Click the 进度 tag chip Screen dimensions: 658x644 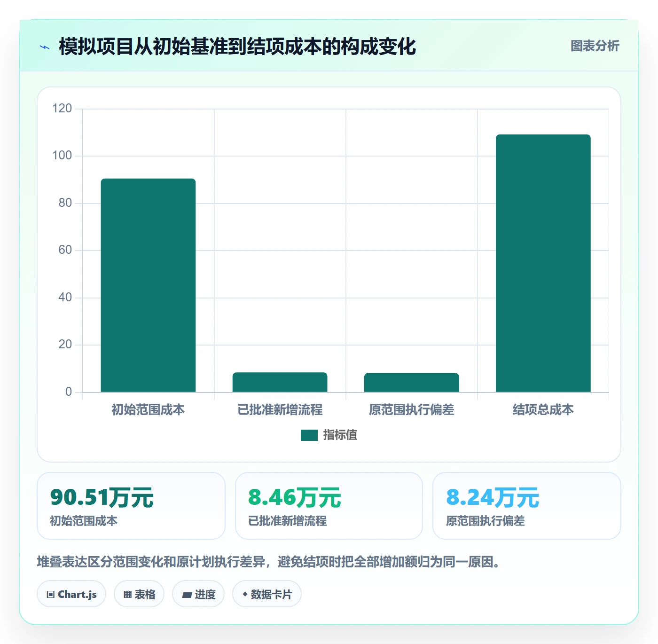coord(198,594)
